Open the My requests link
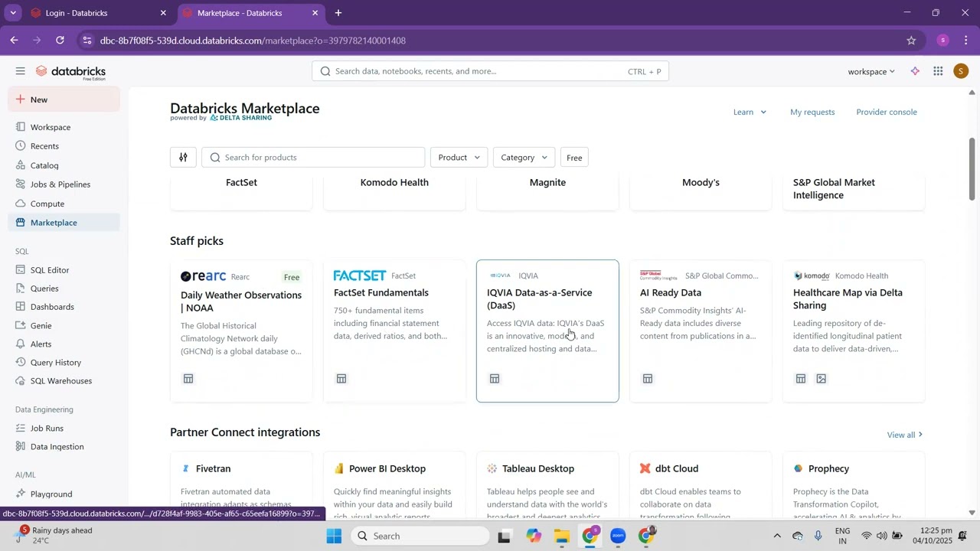Image resolution: width=980 pixels, height=551 pixels. click(x=812, y=112)
